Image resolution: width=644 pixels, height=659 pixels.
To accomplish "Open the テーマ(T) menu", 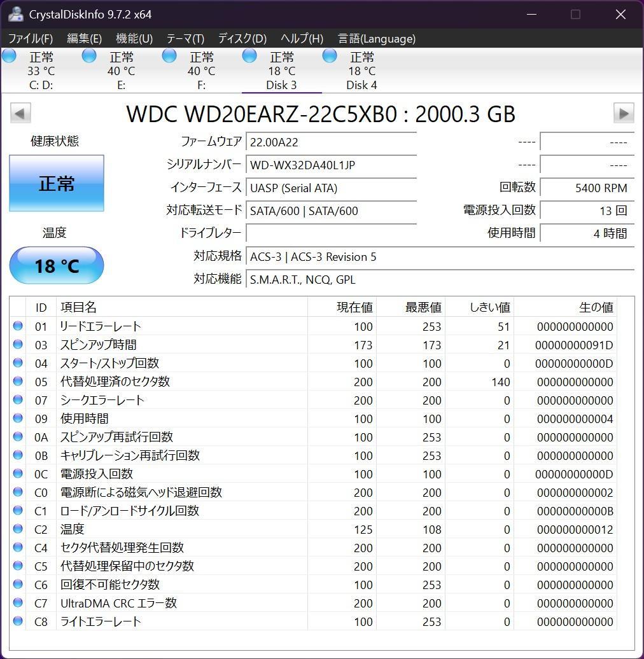I will pos(185,39).
